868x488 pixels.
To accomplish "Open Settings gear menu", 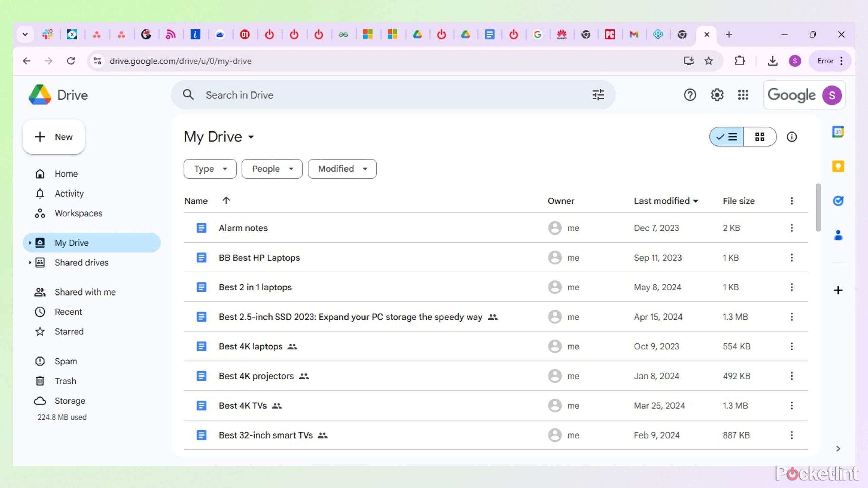I will (717, 95).
